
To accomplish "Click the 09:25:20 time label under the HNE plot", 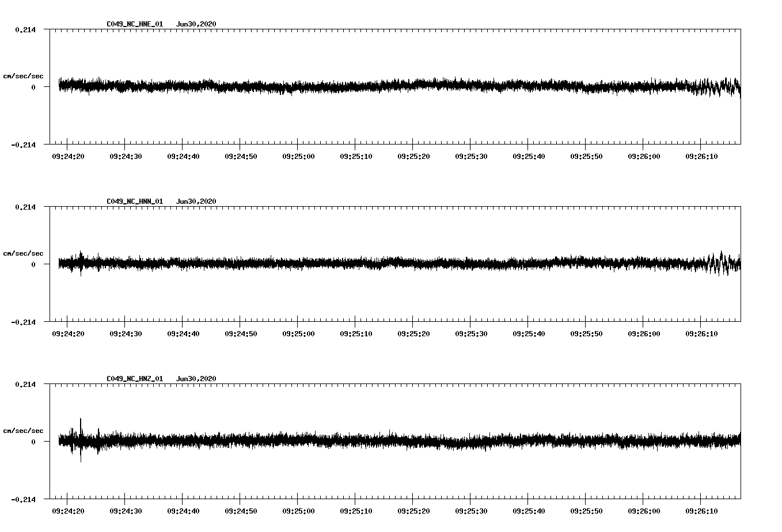I will click(x=413, y=156).
